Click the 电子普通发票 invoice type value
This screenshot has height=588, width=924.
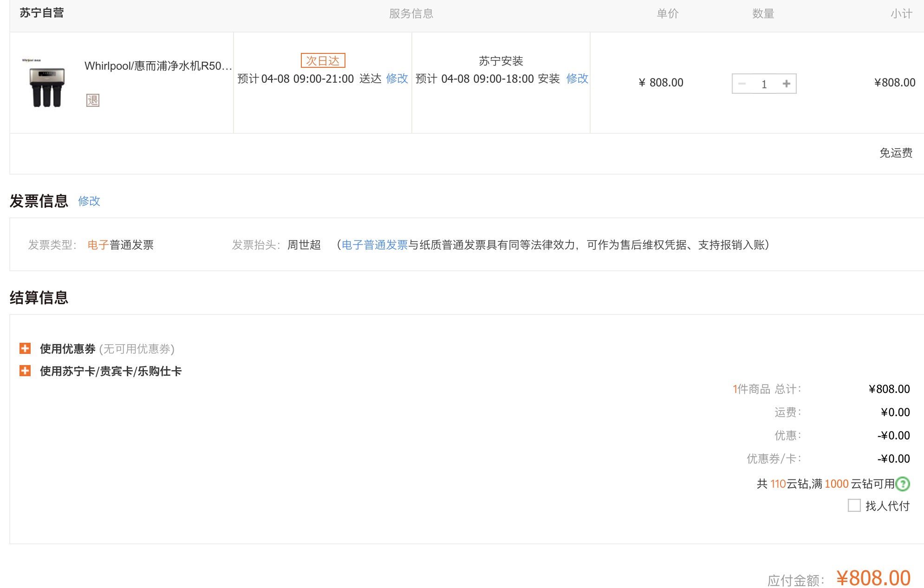point(121,245)
